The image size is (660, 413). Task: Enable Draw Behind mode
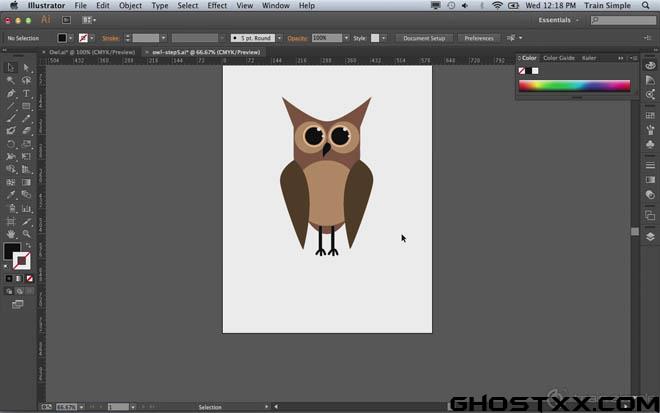pos(19,291)
